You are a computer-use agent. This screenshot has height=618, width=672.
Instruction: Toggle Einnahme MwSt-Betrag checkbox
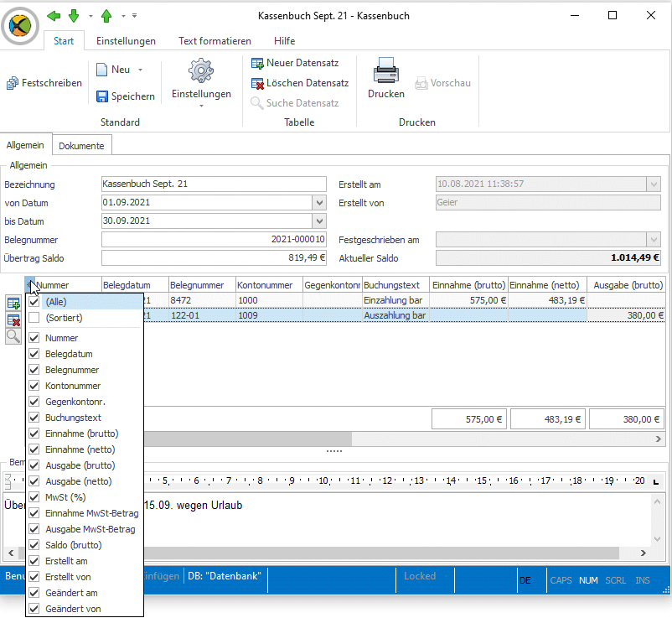click(34, 513)
